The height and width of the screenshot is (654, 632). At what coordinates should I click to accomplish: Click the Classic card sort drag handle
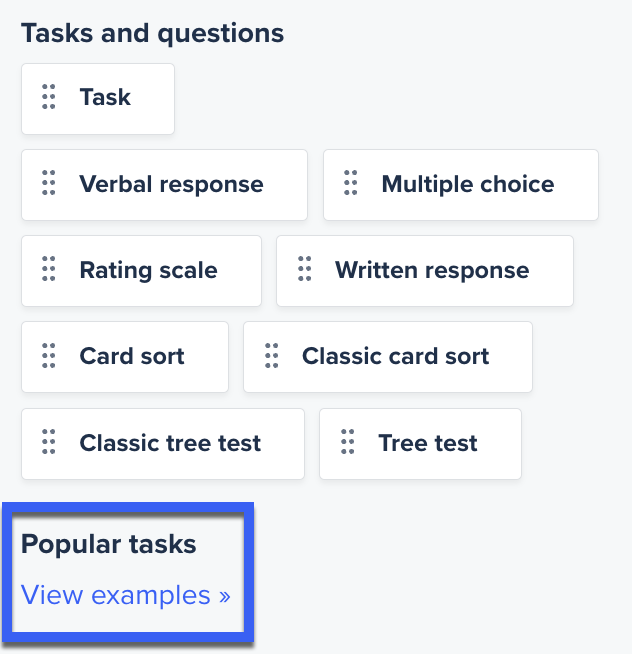tap(272, 356)
